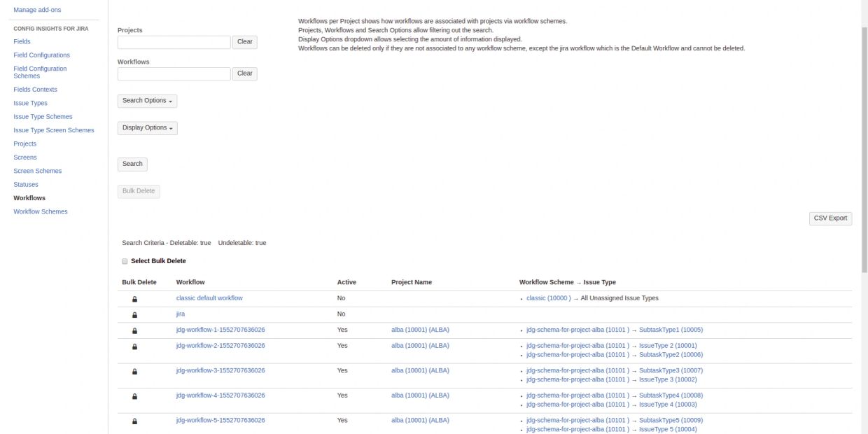Open Issue Type Screen Schemes sidebar item
868x434 pixels.
click(54, 130)
